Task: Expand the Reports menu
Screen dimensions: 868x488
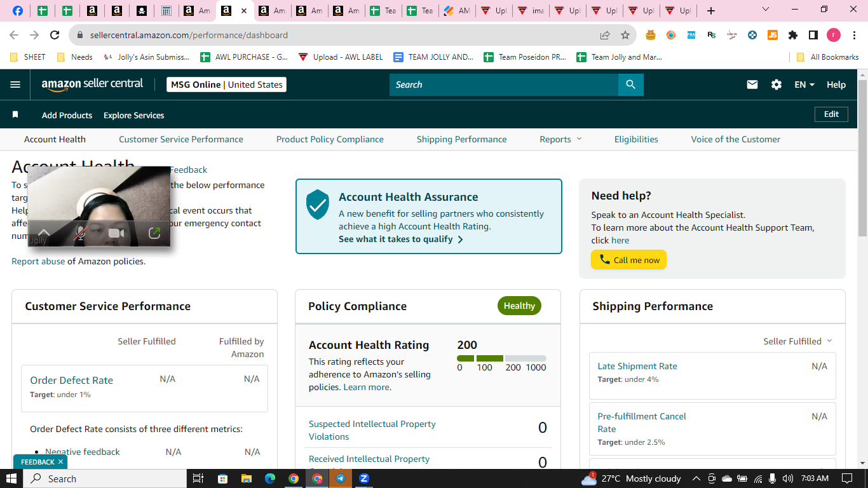Action: pos(560,139)
